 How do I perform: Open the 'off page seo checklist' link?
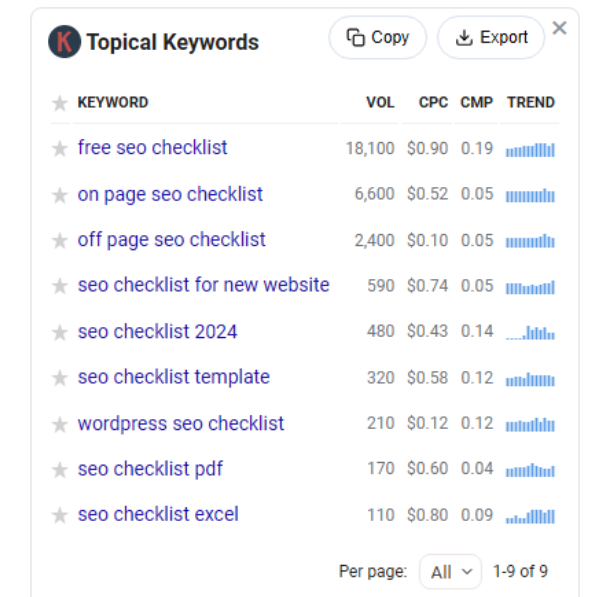[x=172, y=240]
